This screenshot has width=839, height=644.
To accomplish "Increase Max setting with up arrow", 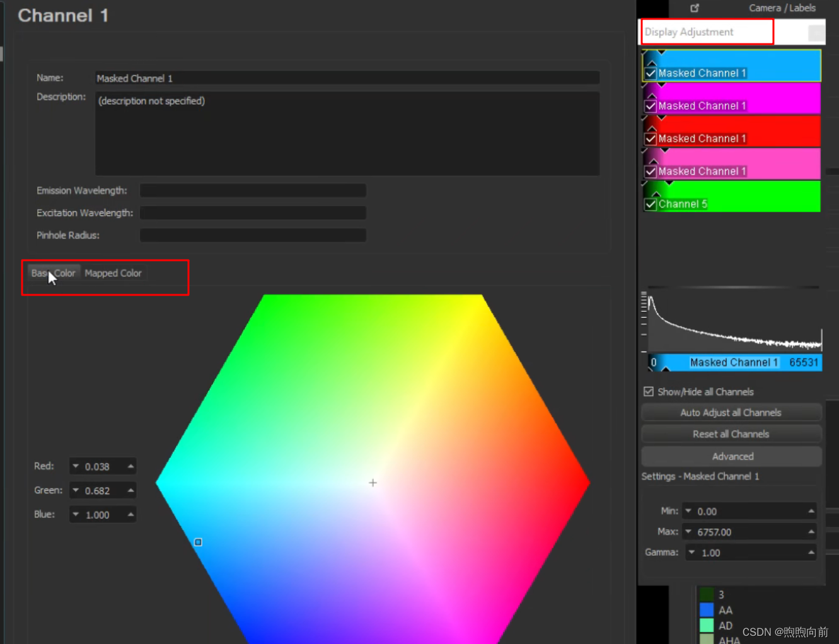I will (x=811, y=532).
